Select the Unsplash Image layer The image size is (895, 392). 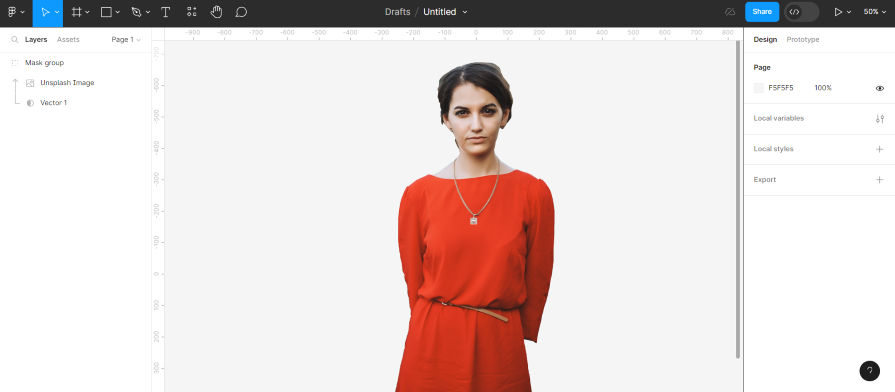coord(67,83)
